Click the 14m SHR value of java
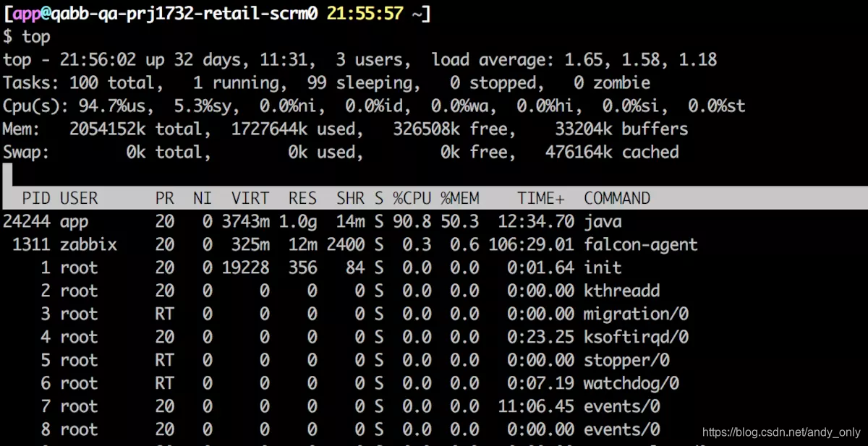 (350, 221)
